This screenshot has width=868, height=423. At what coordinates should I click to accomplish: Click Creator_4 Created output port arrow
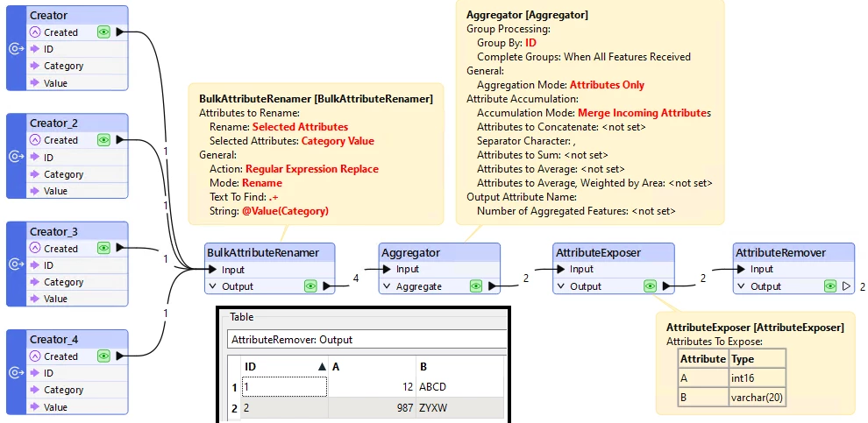pos(120,356)
